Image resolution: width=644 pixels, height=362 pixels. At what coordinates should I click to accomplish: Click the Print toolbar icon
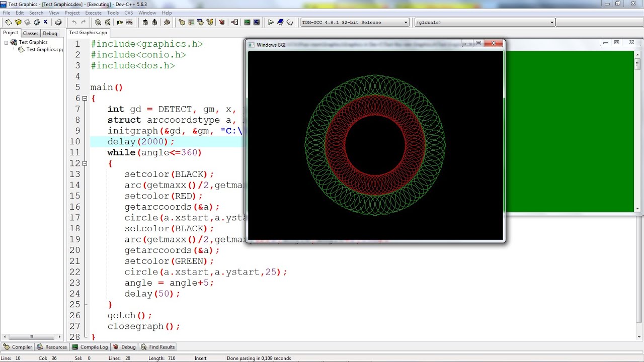coord(58,22)
